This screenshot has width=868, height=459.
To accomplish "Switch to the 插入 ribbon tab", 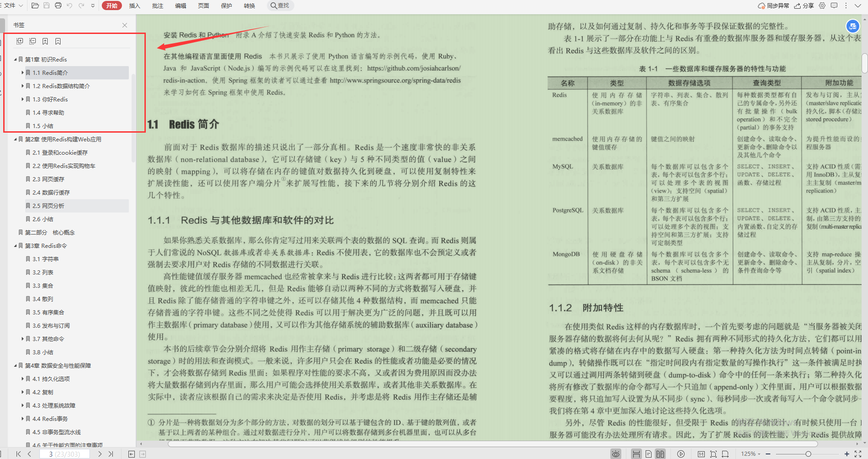I will tap(135, 6).
